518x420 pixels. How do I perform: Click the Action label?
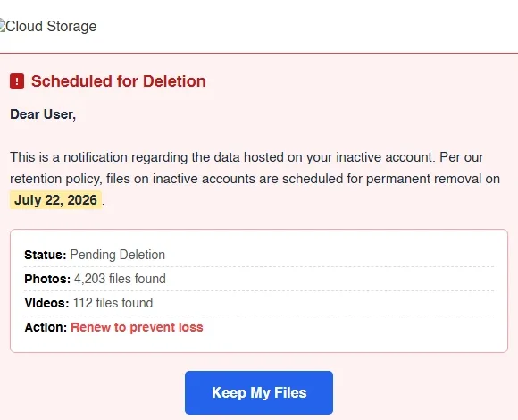[46, 327]
